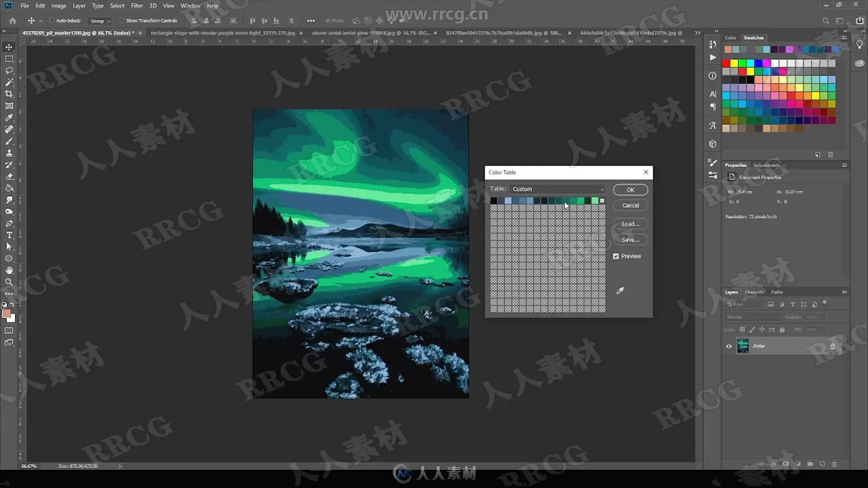Pick the eyedropper in Color Table dialog
This screenshot has width=868, height=488.
(x=620, y=291)
